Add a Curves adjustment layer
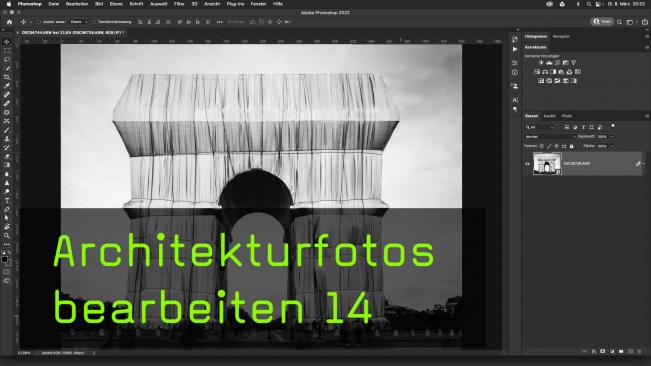Viewport: 651px width, 366px height. click(557, 63)
